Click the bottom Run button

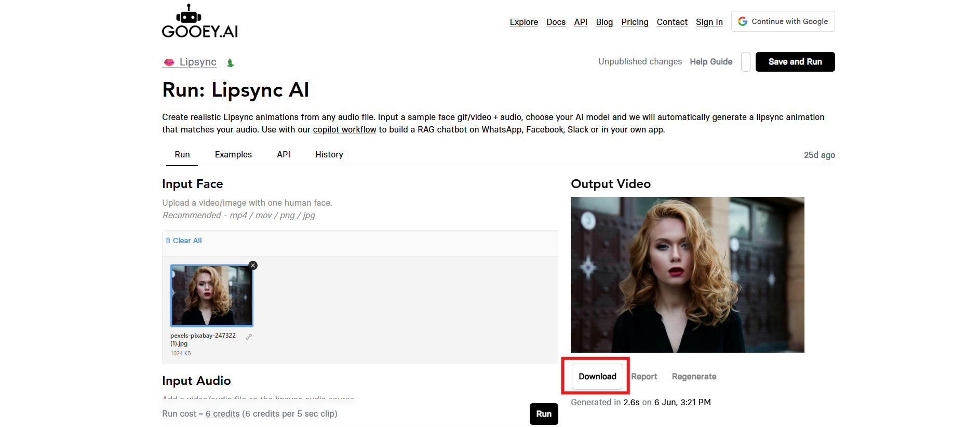[544, 414]
